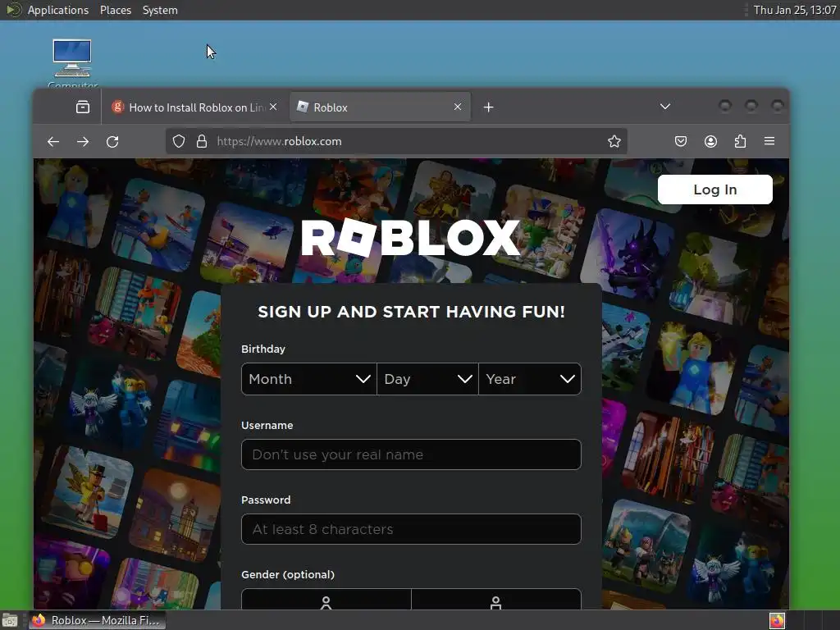Focus the Password input field
This screenshot has width=840, height=630.
[411, 529]
